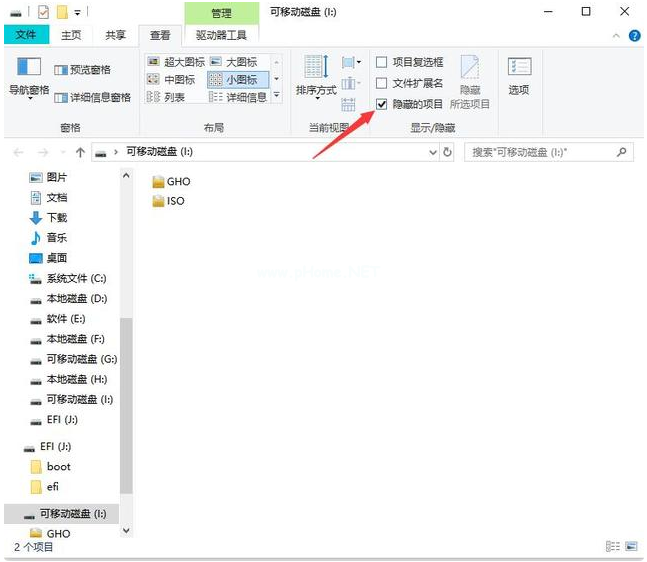Choose the Details (详细信息) layout view
The image size is (647, 562).
coord(238,97)
